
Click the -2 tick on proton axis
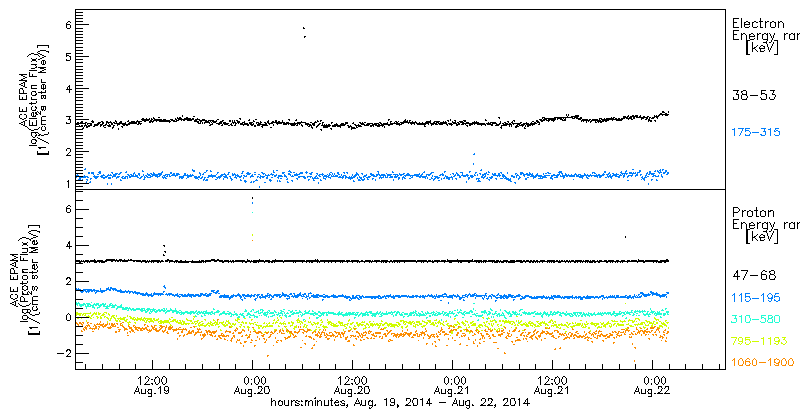tap(63, 353)
